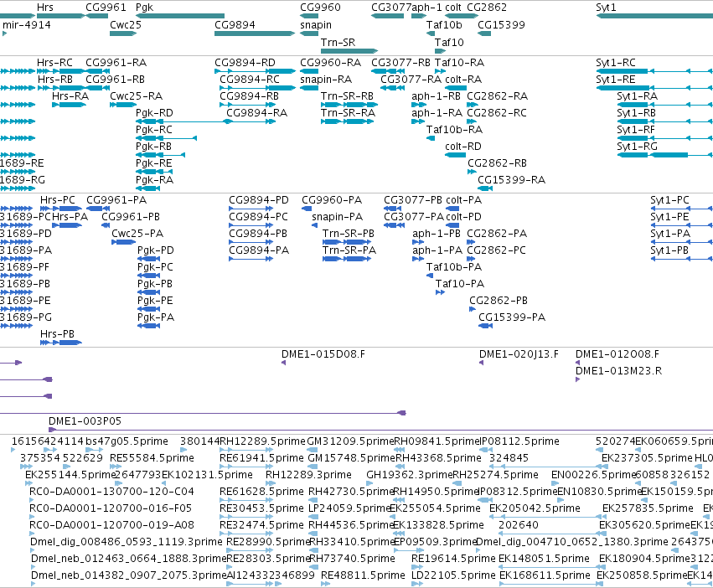This screenshot has width=713, height=588.
Task: Click EST LD22105.5prime
Action: coord(417,584)
